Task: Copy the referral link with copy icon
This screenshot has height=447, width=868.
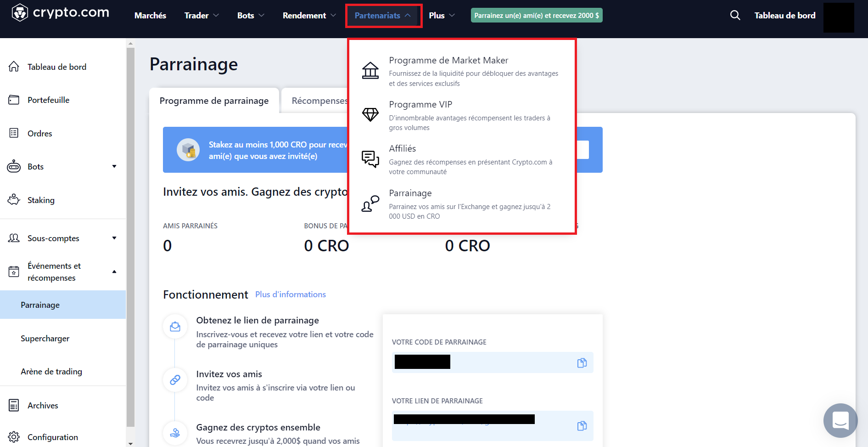Action: (582, 426)
